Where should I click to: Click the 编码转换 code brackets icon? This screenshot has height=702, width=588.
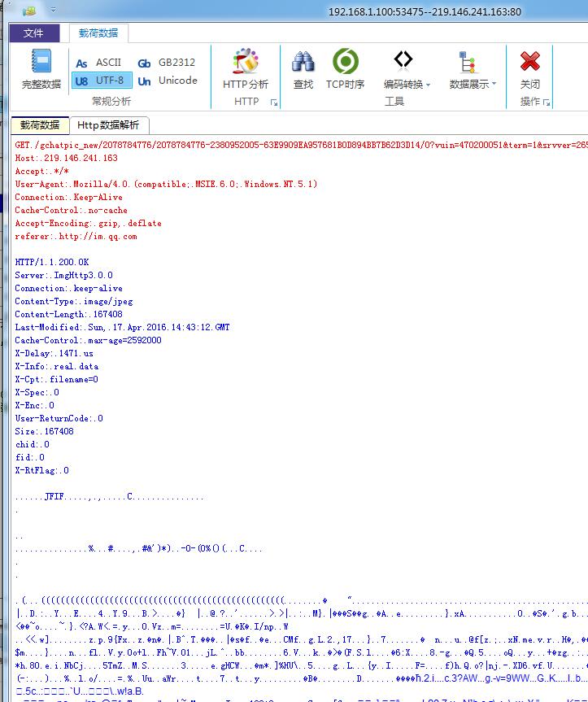click(x=403, y=59)
